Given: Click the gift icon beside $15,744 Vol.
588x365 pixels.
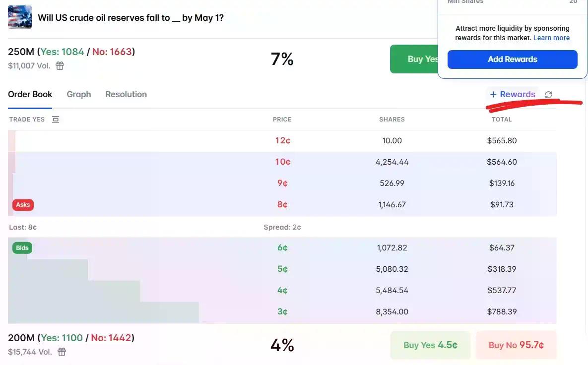Looking at the screenshot, I should click(62, 352).
